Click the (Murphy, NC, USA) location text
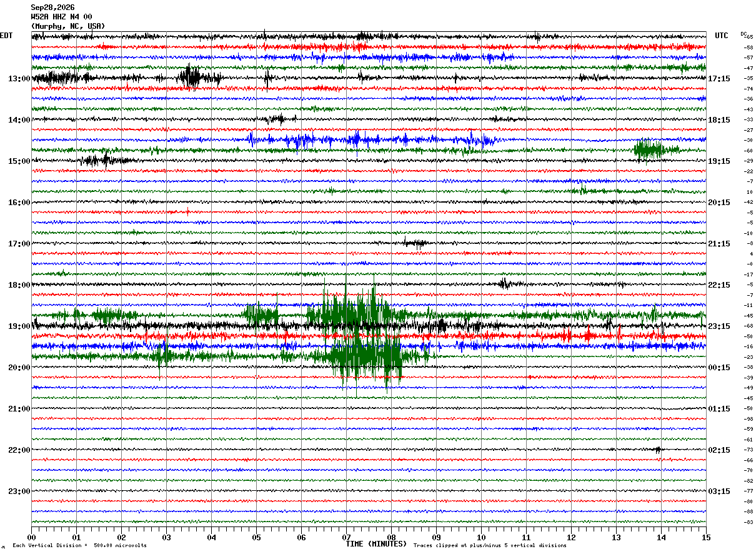 pyautogui.click(x=68, y=26)
